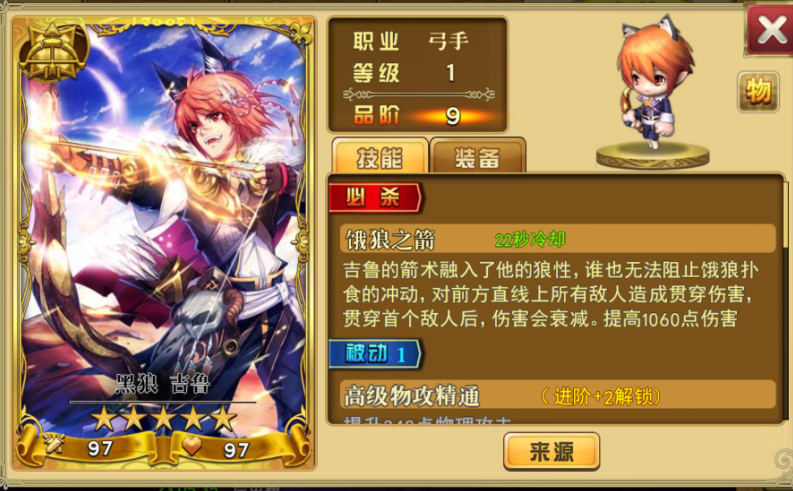Click the sword attack icon beside 97
This screenshot has height=491, width=793.
click(53, 443)
